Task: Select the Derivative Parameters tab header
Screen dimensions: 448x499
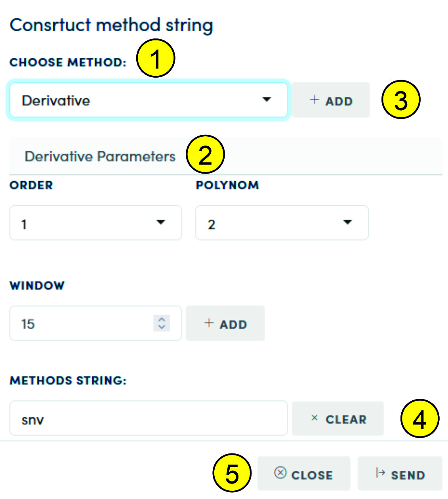Action: pyautogui.click(x=100, y=157)
